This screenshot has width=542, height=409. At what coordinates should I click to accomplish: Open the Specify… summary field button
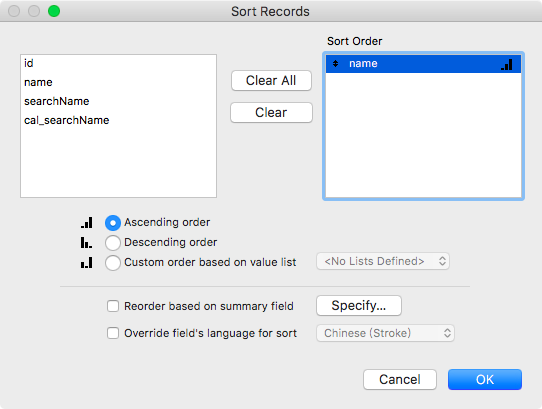pos(359,305)
